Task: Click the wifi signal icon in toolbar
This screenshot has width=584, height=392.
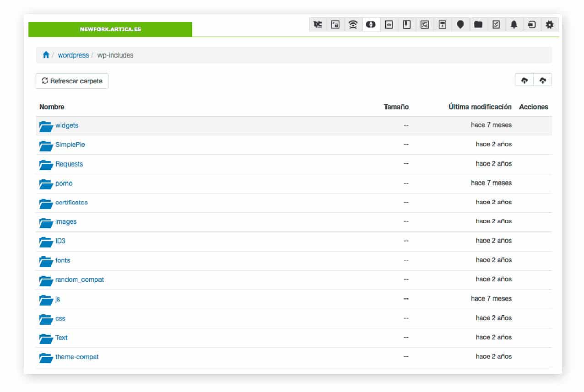Action: pyautogui.click(x=353, y=25)
